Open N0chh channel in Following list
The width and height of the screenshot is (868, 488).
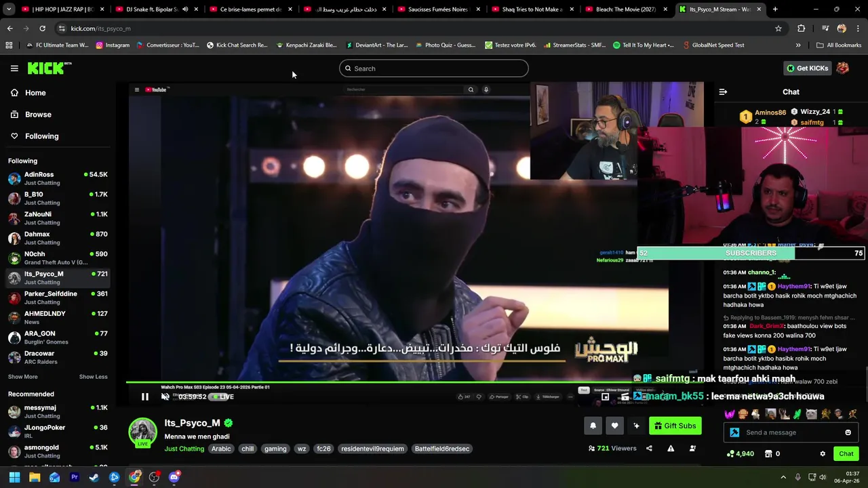point(58,258)
